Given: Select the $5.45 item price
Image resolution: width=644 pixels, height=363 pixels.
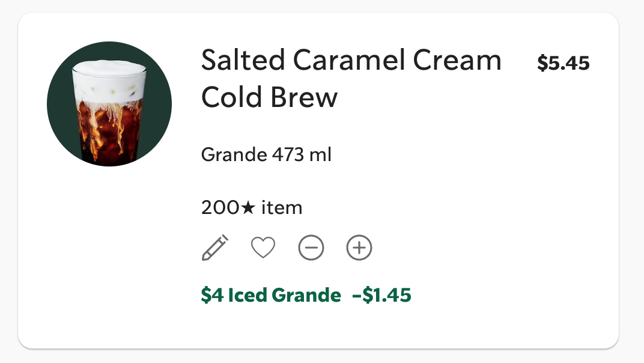Looking at the screenshot, I should [x=563, y=63].
